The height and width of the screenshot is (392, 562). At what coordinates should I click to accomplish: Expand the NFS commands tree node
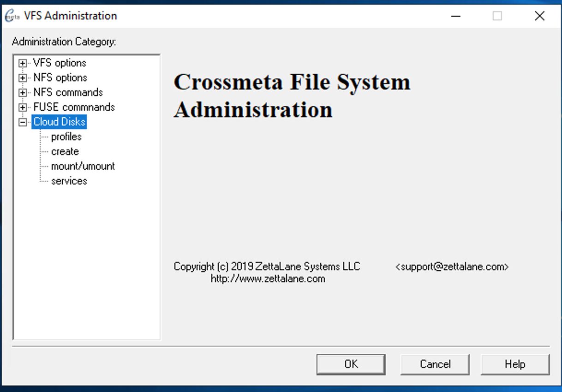[23, 93]
